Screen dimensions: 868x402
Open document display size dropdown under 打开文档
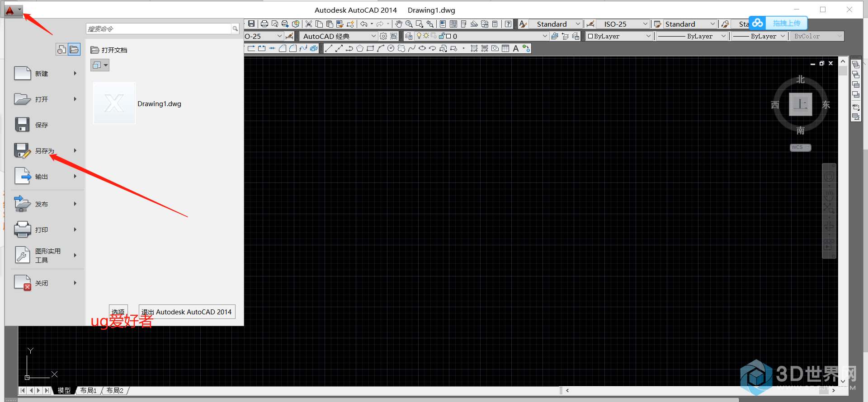pyautogui.click(x=100, y=65)
